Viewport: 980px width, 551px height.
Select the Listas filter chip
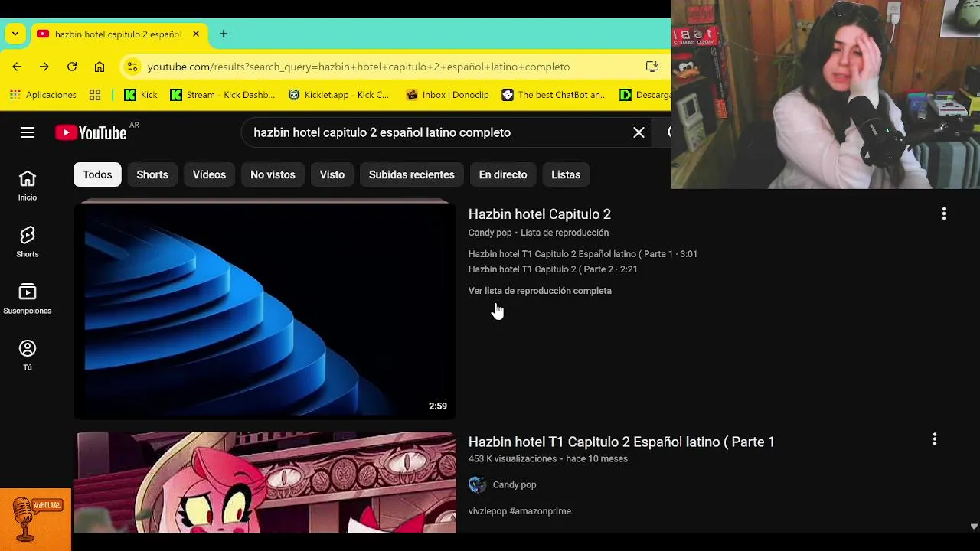[566, 174]
